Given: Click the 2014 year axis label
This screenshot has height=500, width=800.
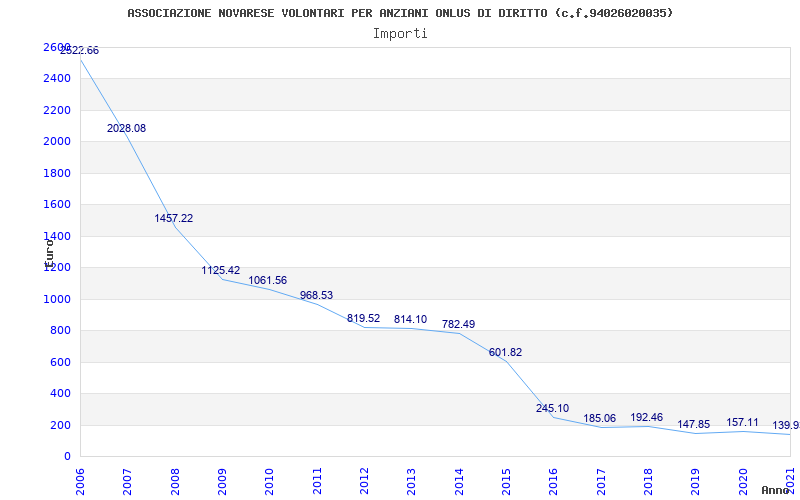Looking at the screenshot, I should 459,482.
